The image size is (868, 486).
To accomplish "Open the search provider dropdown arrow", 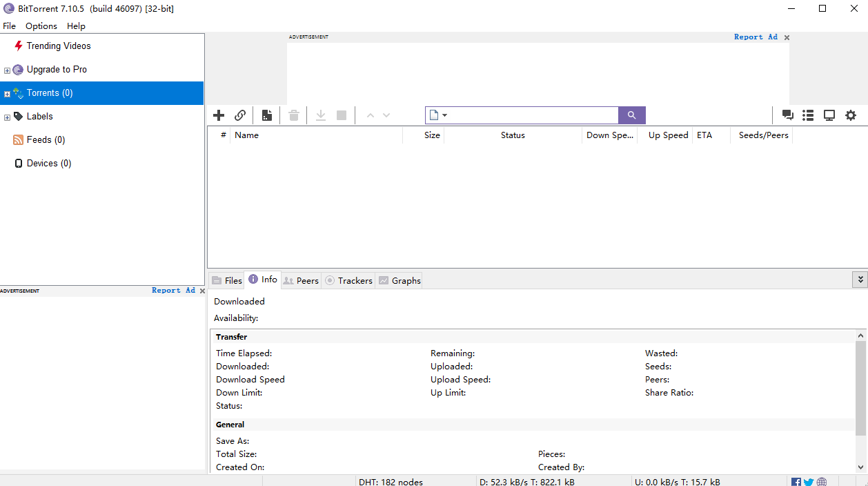I will tap(445, 115).
